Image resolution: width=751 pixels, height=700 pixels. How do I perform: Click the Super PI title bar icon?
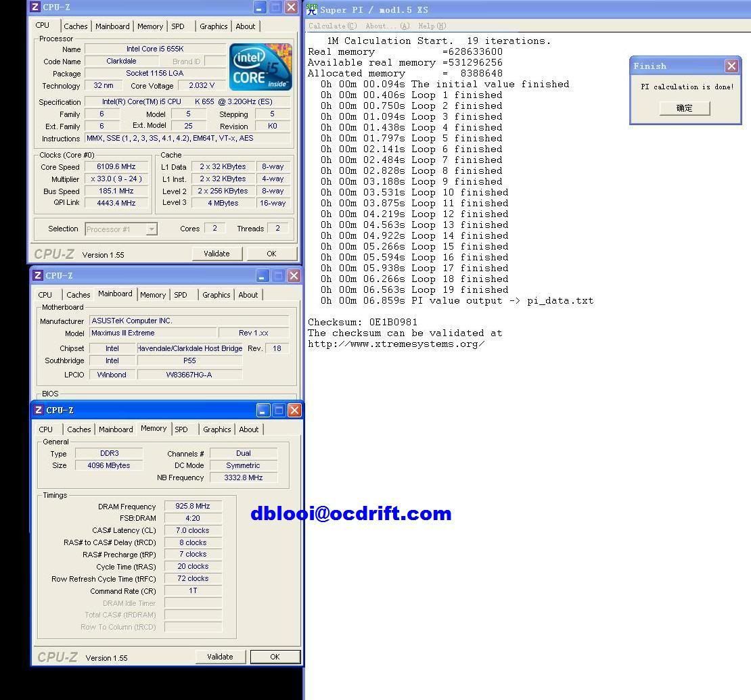coord(312,9)
